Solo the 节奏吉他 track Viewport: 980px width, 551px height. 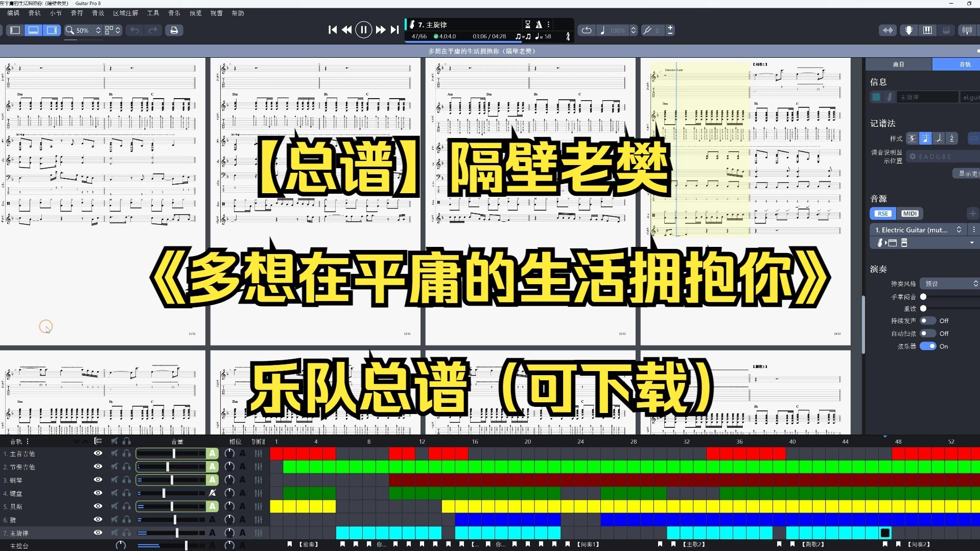pyautogui.click(x=126, y=467)
